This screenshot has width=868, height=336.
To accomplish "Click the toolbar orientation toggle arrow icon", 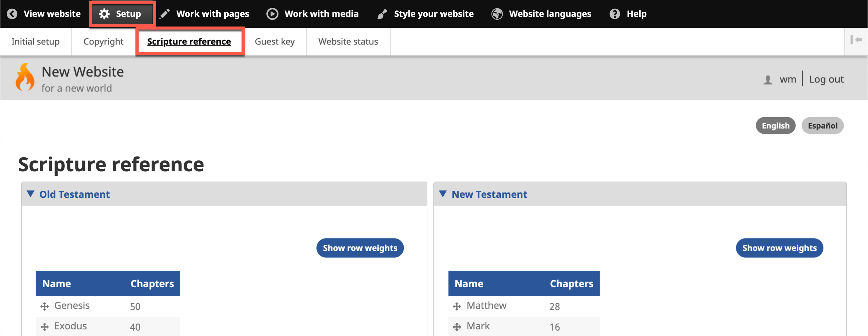I will click(x=856, y=40).
